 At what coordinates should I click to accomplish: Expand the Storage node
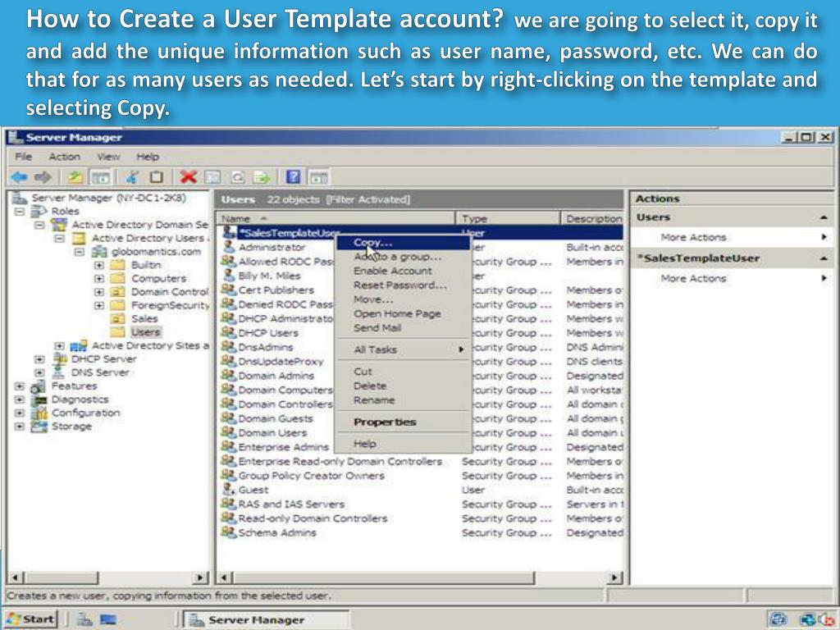(20, 427)
